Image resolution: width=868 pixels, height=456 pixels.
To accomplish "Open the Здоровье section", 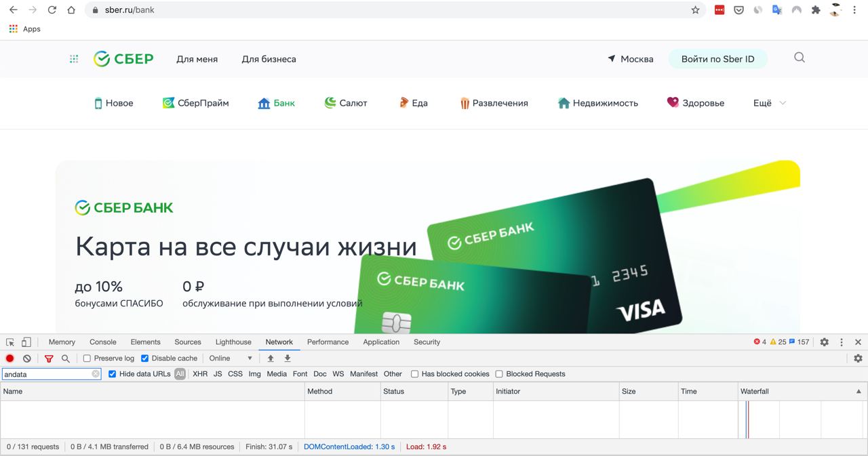I will (696, 103).
